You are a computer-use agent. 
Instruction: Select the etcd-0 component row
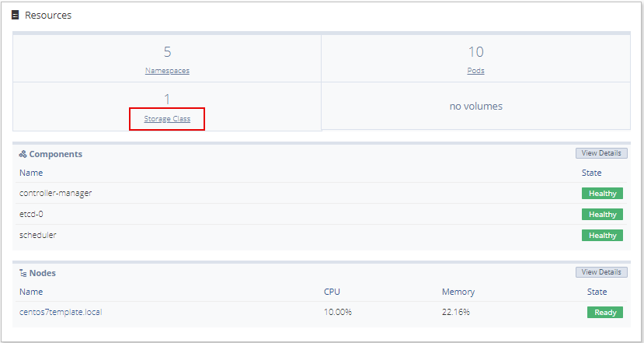[x=321, y=214]
